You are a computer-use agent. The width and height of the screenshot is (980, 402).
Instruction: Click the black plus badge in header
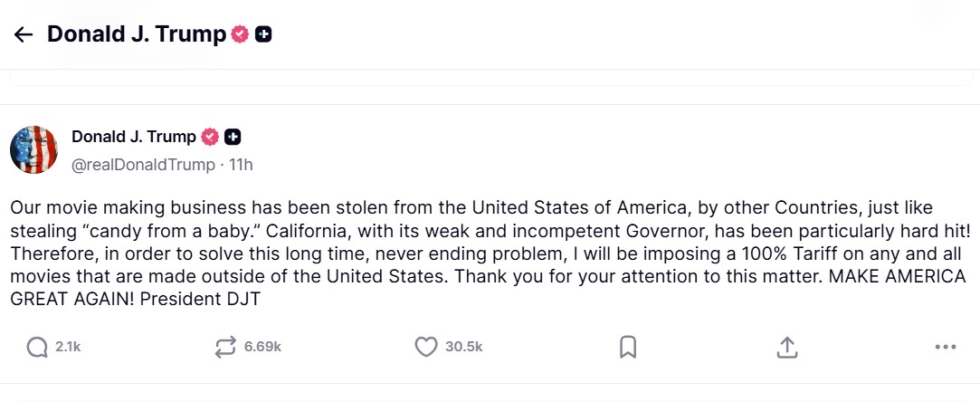pos(264,34)
